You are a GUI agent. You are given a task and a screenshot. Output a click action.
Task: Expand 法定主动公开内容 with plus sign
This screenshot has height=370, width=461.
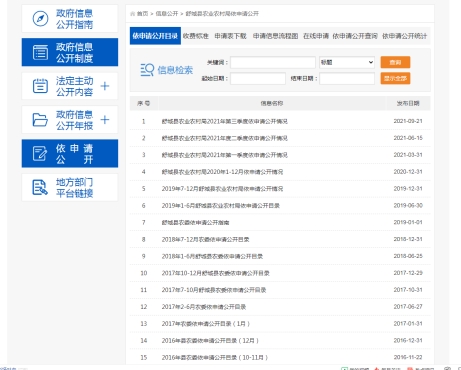tap(105, 86)
